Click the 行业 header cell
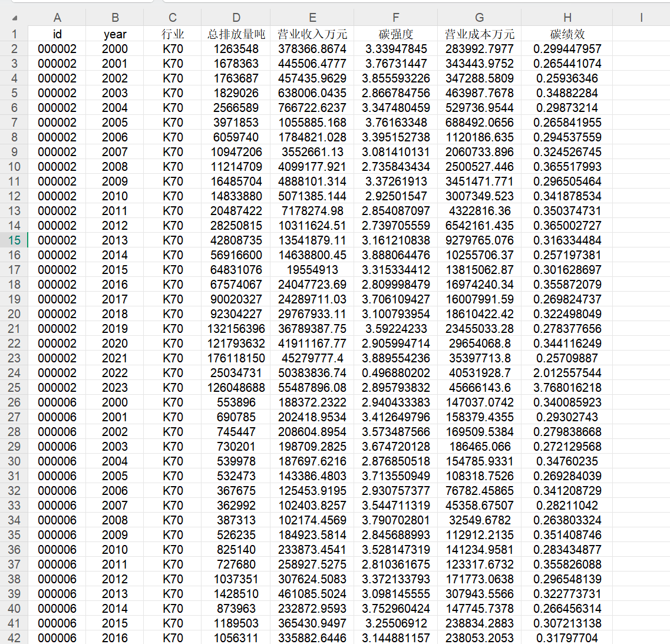The image size is (670, 644). 172,34
